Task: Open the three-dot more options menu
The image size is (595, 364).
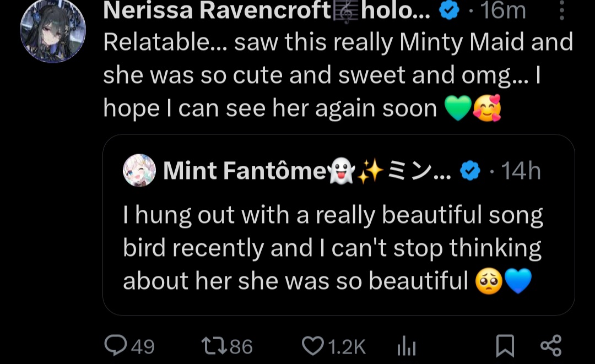Action: (561, 10)
